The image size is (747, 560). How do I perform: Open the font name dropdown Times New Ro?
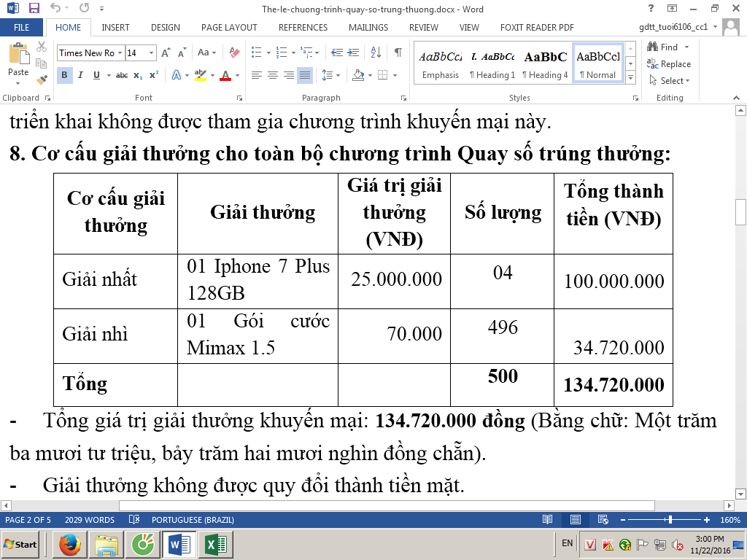120,52
